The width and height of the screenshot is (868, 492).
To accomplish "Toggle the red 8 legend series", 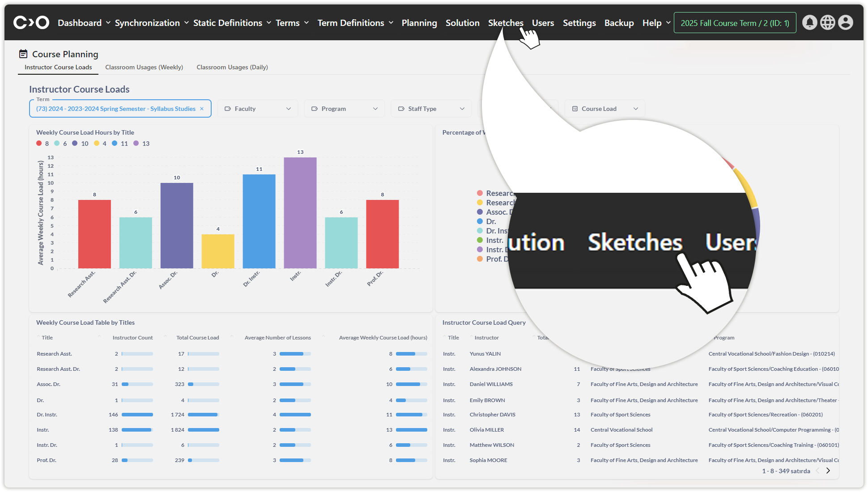I will pyautogui.click(x=39, y=144).
